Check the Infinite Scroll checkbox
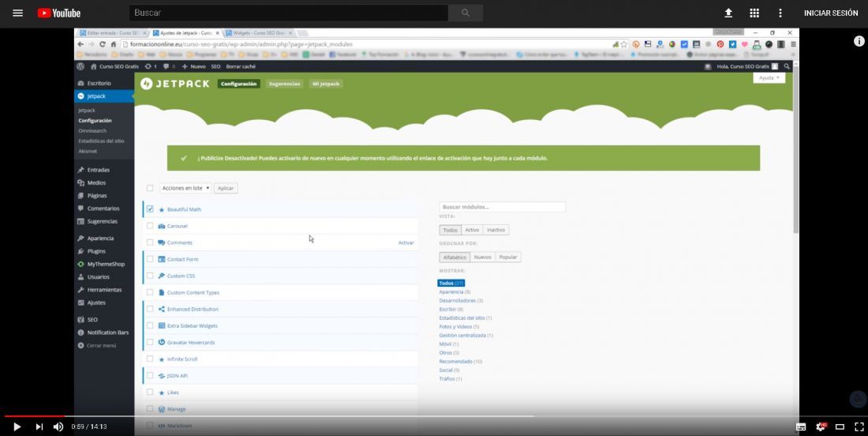The image size is (868, 436). [x=150, y=359]
